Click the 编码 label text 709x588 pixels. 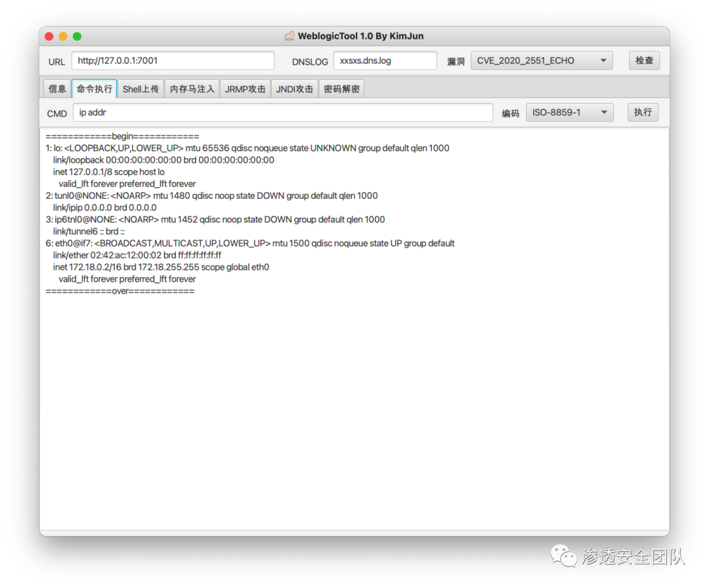click(511, 114)
